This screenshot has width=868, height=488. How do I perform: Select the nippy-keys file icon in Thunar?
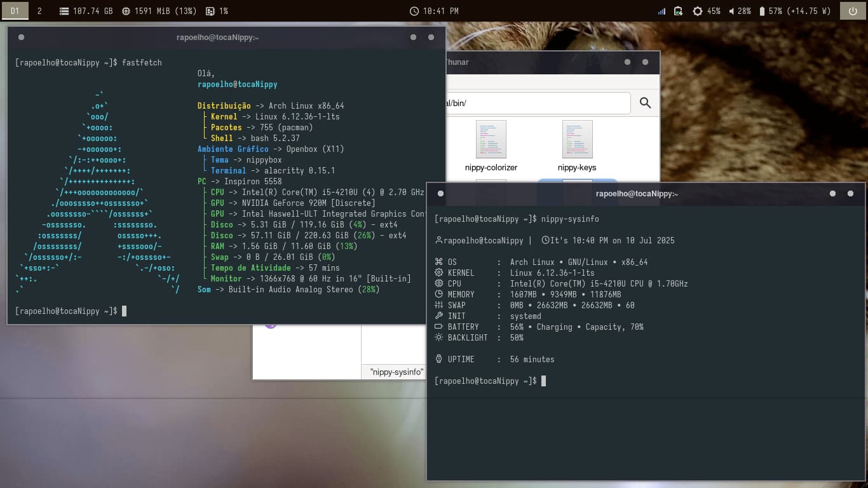pos(577,139)
